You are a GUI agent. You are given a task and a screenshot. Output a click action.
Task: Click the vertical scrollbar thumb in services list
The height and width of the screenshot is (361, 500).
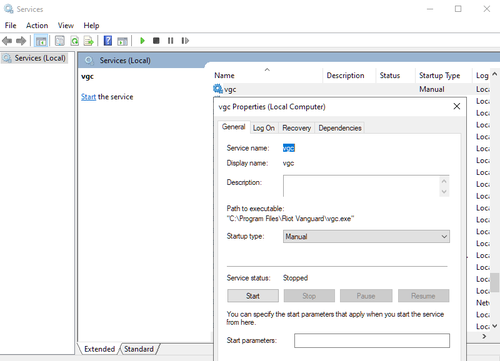pos(495,282)
